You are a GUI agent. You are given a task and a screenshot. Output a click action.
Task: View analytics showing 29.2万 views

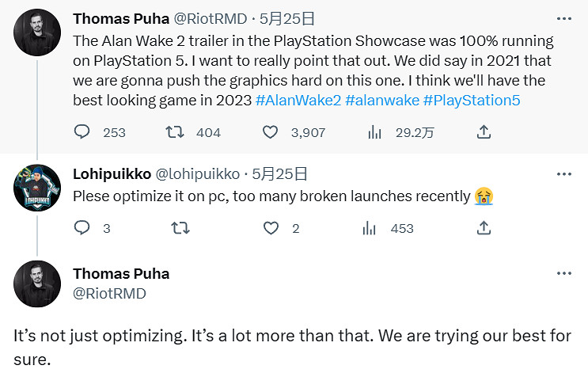(375, 132)
